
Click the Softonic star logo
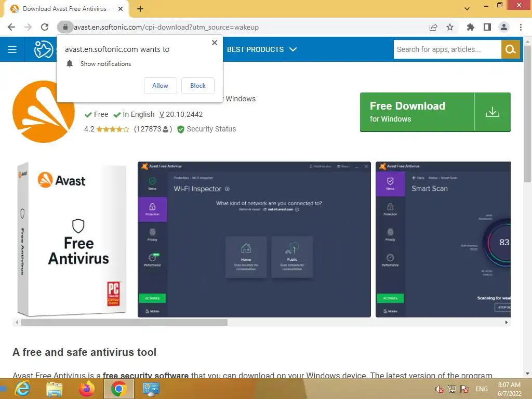44,49
